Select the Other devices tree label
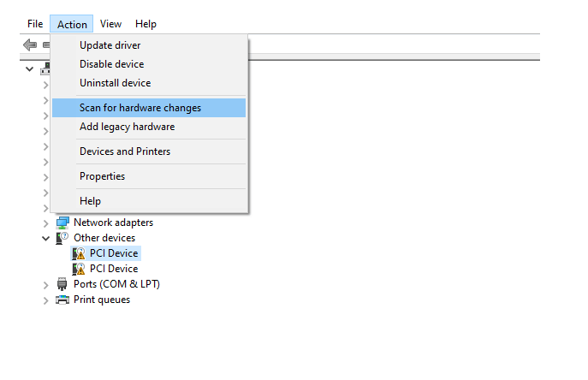588x380 pixels. (104, 238)
